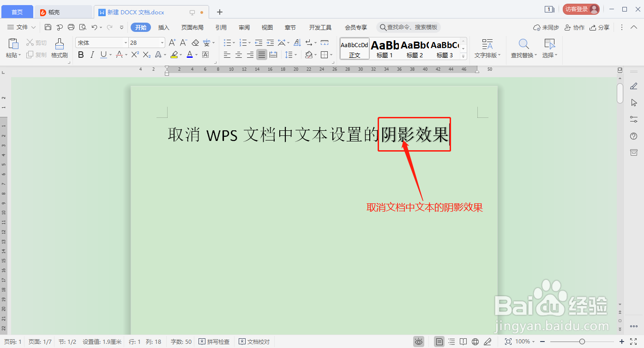The height and width of the screenshot is (348, 644).
Task: Open the text effects outlined A icon
Action: 158,55
